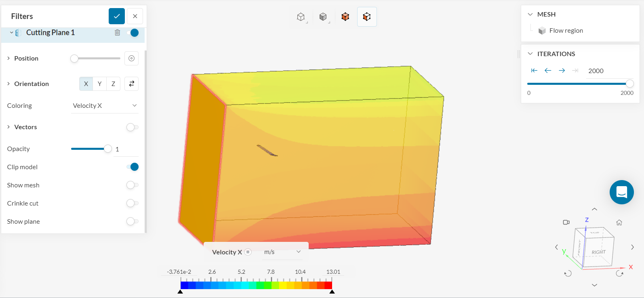Image resolution: width=644 pixels, height=298 pixels.
Task: Expand the Position settings
Action: click(8, 59)
